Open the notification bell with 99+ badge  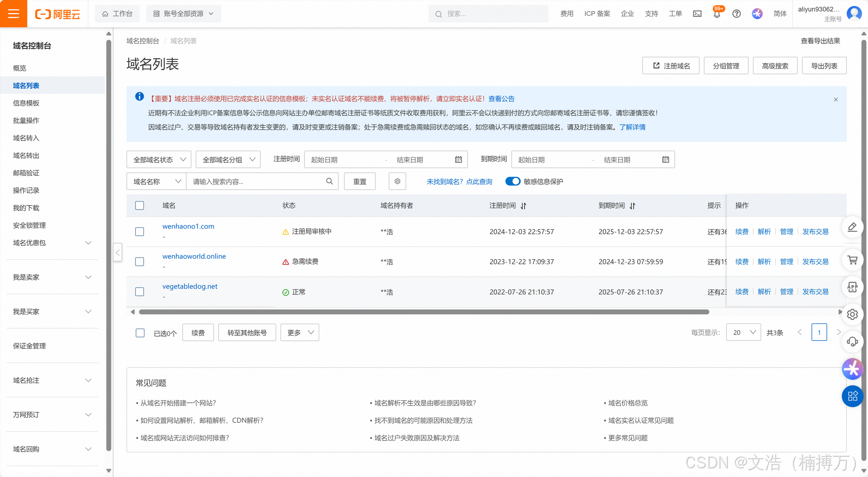click(717, 14)
